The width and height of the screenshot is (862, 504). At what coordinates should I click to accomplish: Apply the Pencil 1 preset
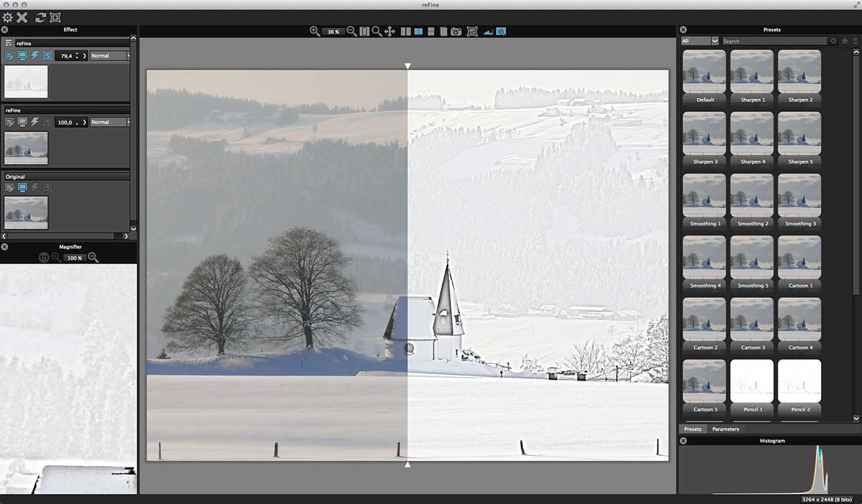tap(752, 386)
